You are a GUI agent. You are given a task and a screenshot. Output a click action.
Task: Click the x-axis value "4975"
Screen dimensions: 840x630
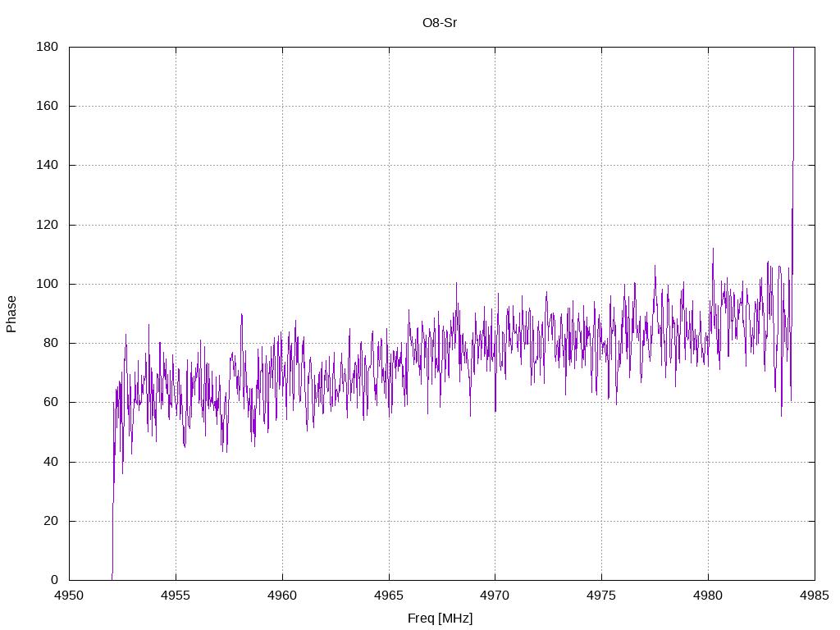601,596
